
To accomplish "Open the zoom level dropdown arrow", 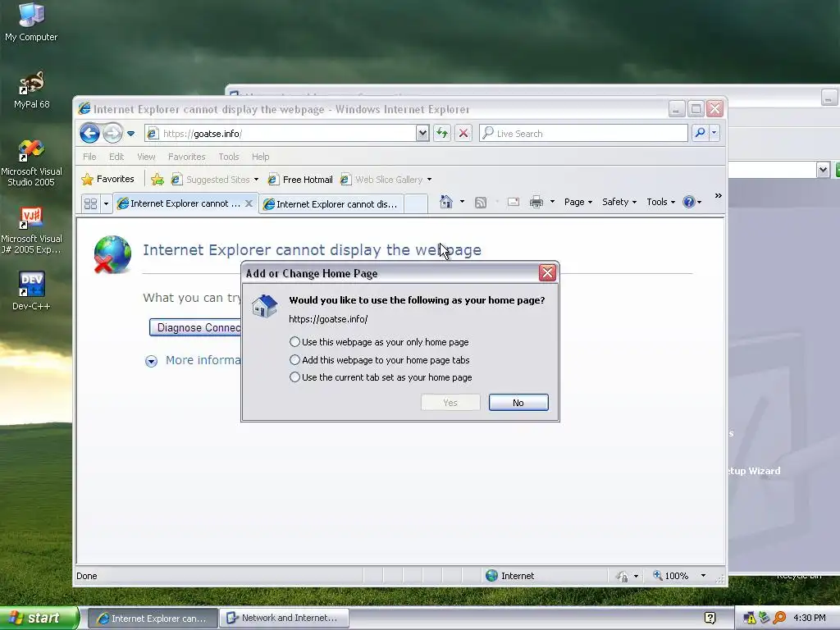I will point(703,576).
